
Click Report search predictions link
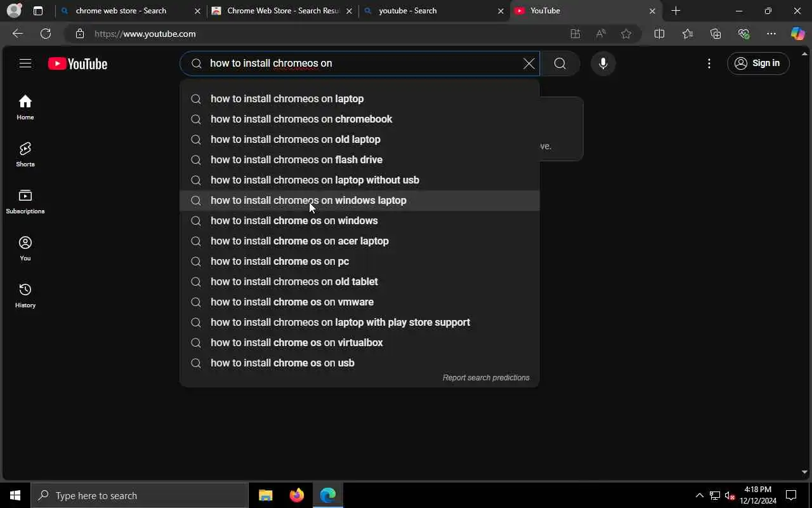point(486,378)
